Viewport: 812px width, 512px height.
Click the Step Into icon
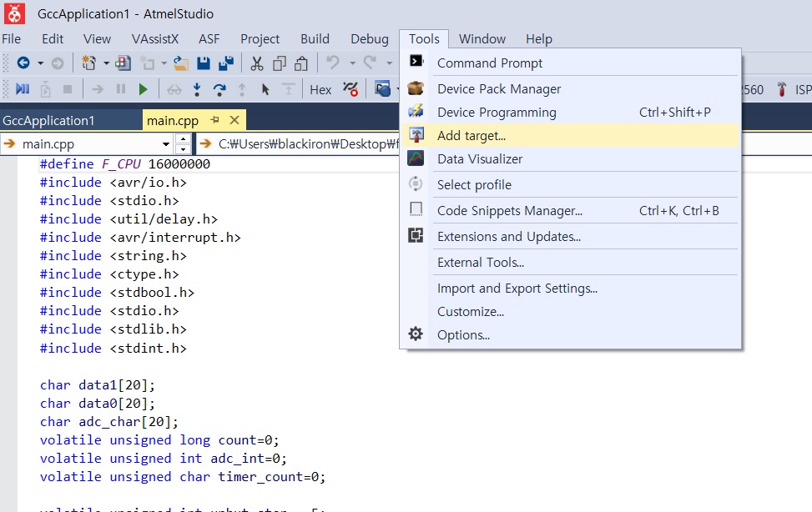(x=197, y=89)
